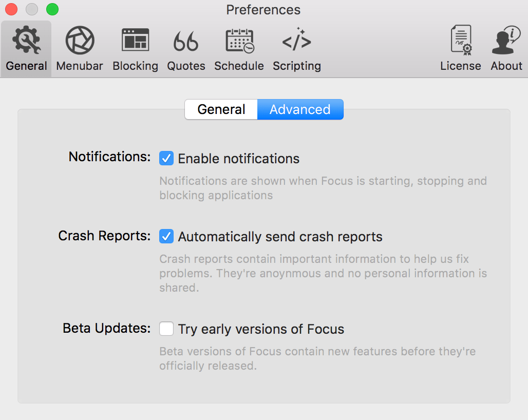
Task: Click the Crash Reports: label
Action: click(104, 236)
